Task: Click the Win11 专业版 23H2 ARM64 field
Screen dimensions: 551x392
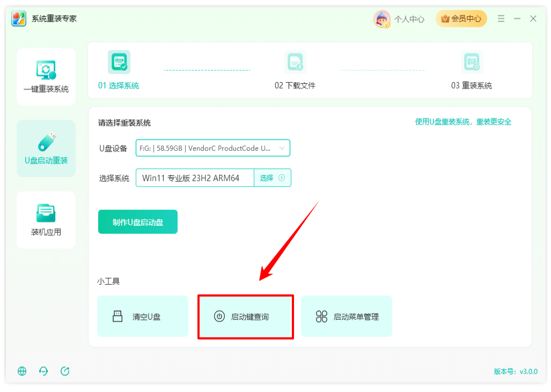Action: [x=195, y=178]
